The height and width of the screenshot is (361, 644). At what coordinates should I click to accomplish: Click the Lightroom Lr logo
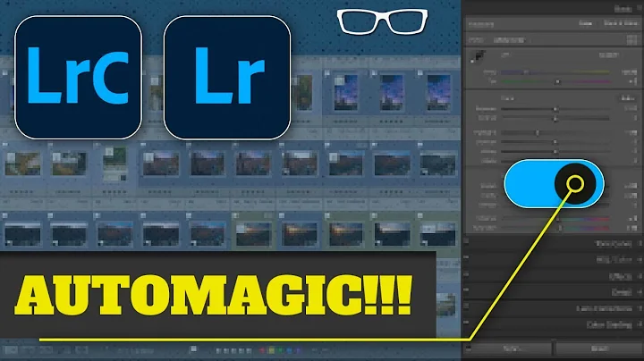coord(227,78)
